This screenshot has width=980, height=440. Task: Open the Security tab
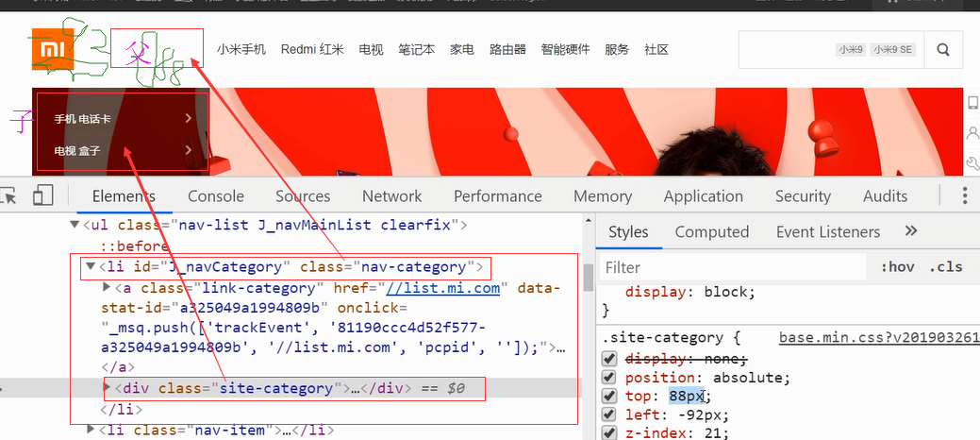[x=803, y=195]
